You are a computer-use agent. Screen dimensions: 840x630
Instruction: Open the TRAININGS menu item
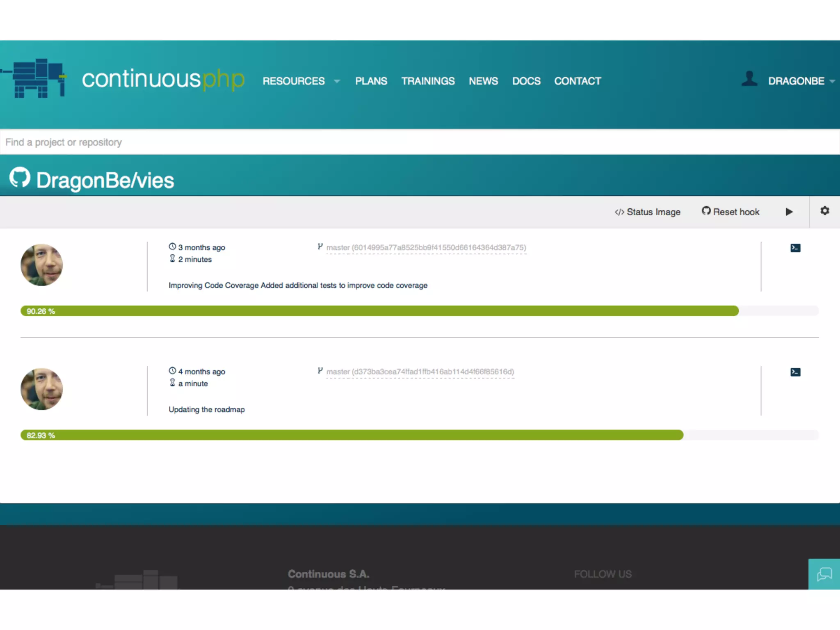428,81
